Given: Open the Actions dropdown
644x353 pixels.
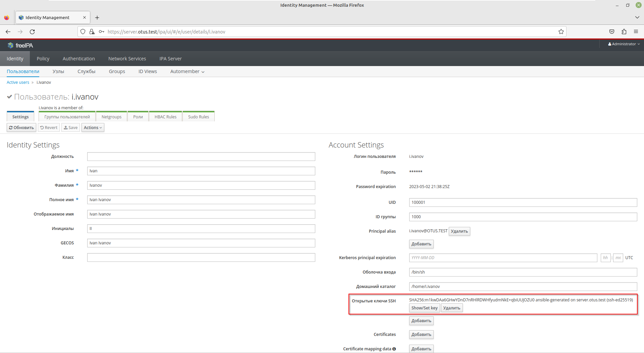Looking at the screenshot, I should click(x=93, y=127).
